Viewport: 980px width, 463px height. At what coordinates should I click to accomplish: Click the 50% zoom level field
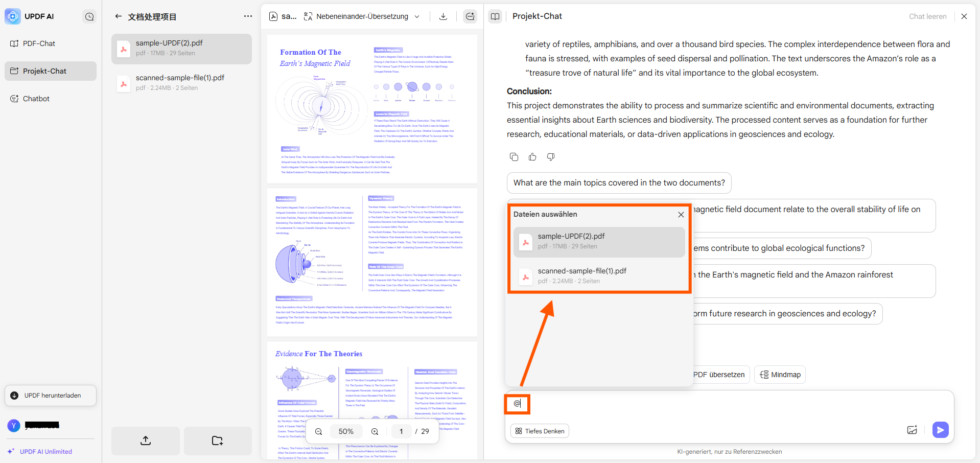coord(346,432)
